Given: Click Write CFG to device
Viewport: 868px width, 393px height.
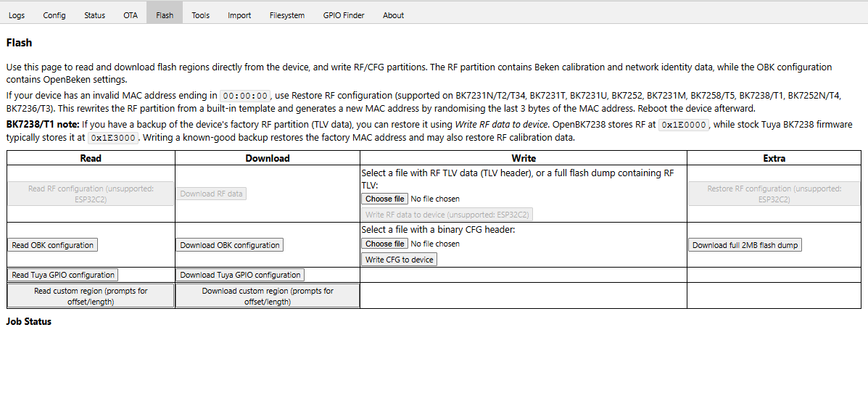Looking at the screenshot, I should [x=399, y=260].
